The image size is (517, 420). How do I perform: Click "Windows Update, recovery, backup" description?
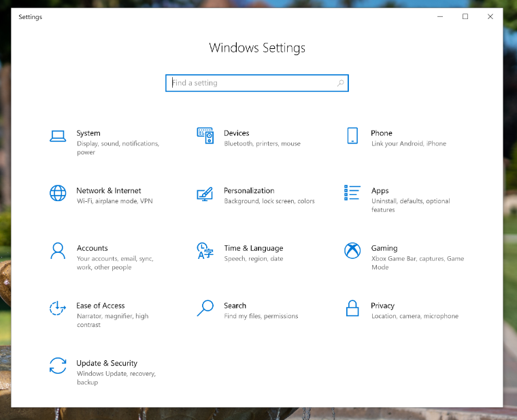[x=116, y=378]
